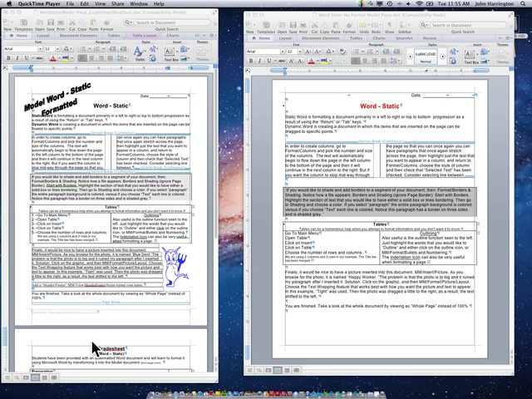Click strikethrough in GradeSheetBlueDevil window
The image size is (532, 399).
(x=39, y=58)
